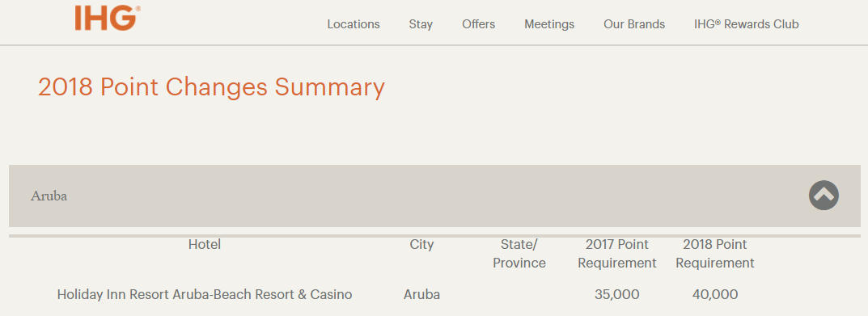Viewport: 868px width, 316px height.
Task: Click the 40,000 points value
Action: tap(714, 295)
